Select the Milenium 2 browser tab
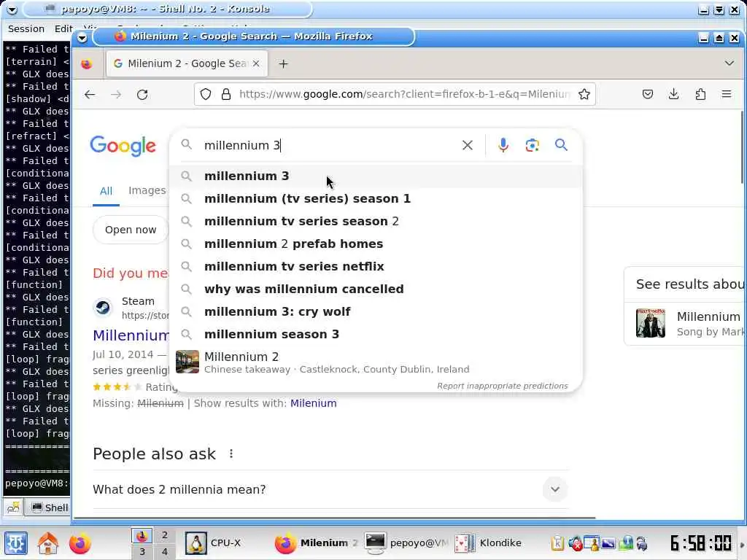 click(187, 63)
